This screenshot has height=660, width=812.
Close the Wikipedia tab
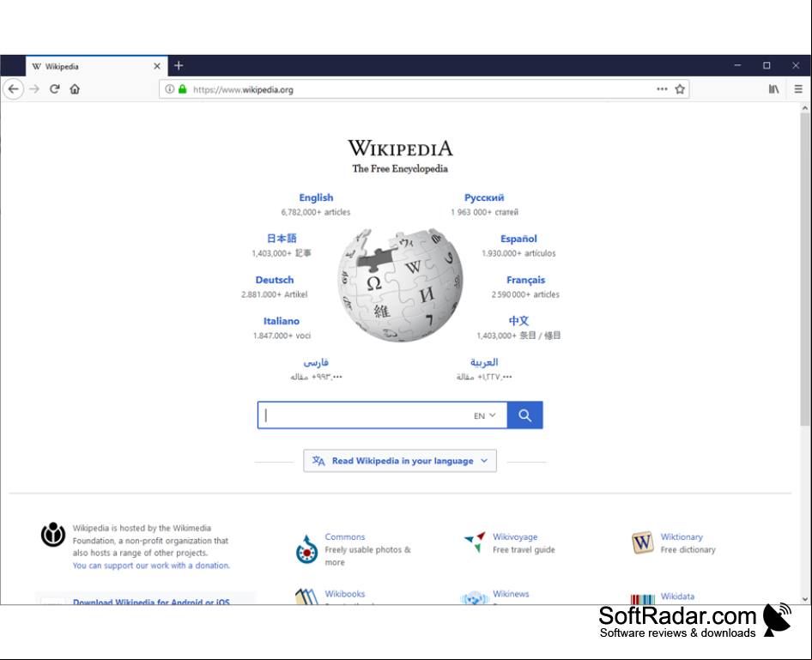pyautogui.click(x=157, y=66)
